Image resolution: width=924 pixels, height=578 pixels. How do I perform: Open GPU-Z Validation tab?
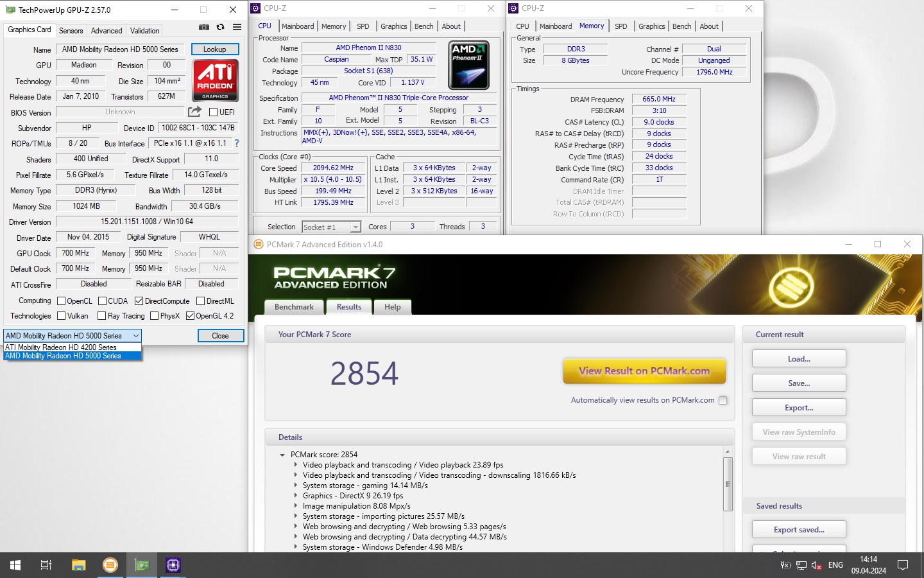click(144, 31)
